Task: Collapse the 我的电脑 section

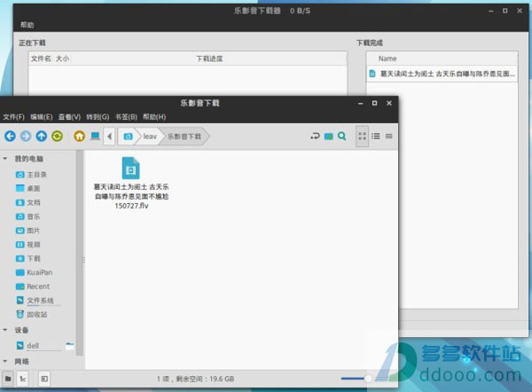Action: click(x=5, y=159)
